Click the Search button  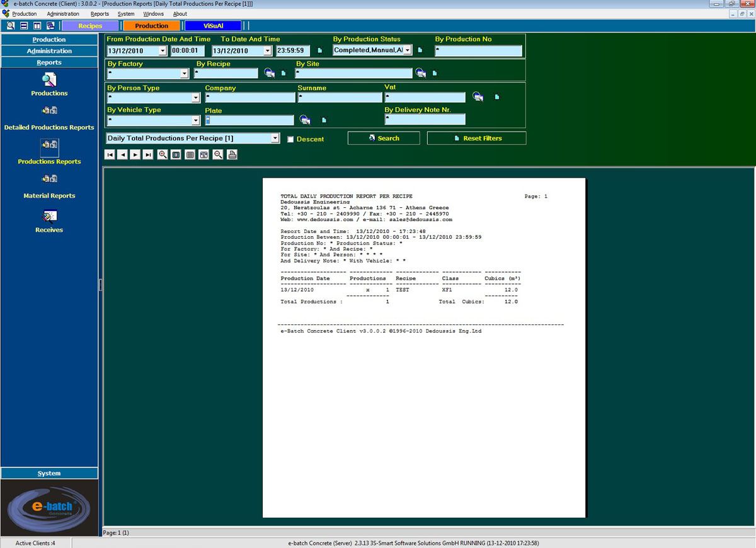click(384, 138)
